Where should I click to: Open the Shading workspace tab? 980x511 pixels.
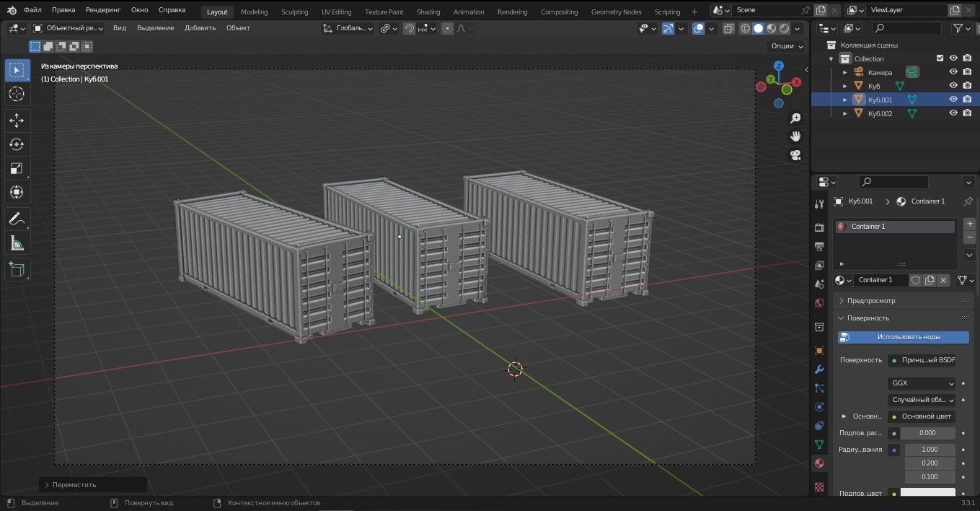point(428,12)
